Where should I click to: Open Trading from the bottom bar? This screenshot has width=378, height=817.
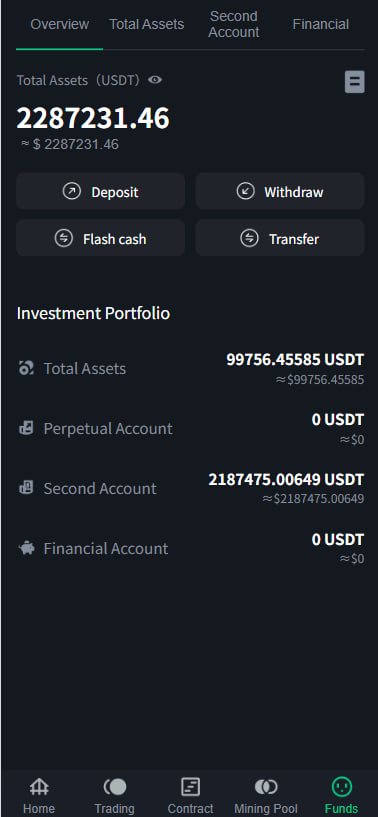coord(114,796)
